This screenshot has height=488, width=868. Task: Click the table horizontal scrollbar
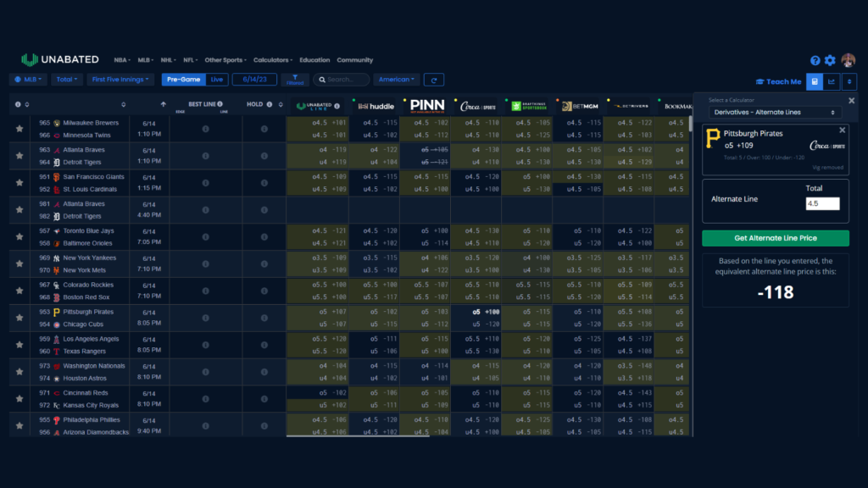[x=358, y=436]
